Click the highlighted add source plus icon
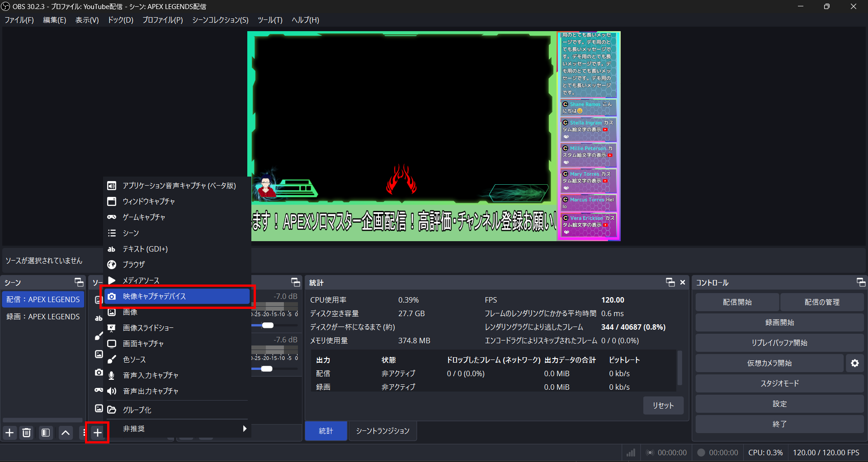 97,432
